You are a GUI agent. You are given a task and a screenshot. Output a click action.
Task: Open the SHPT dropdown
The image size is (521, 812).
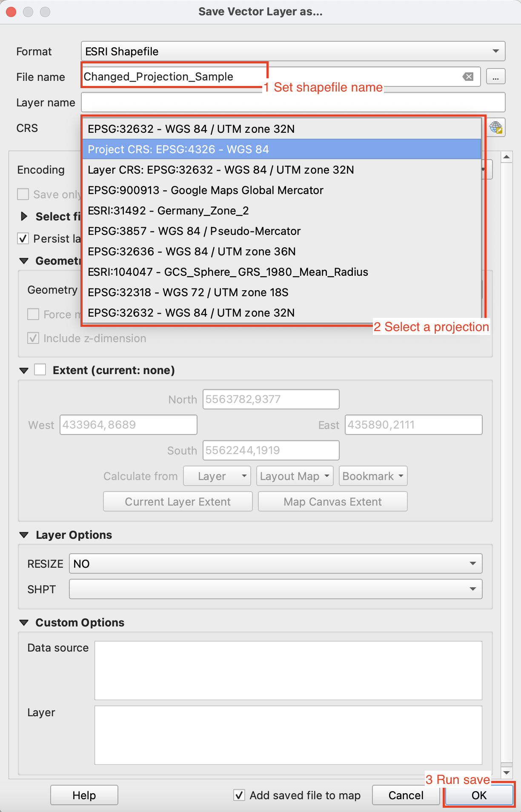click(x=275, y=589)
